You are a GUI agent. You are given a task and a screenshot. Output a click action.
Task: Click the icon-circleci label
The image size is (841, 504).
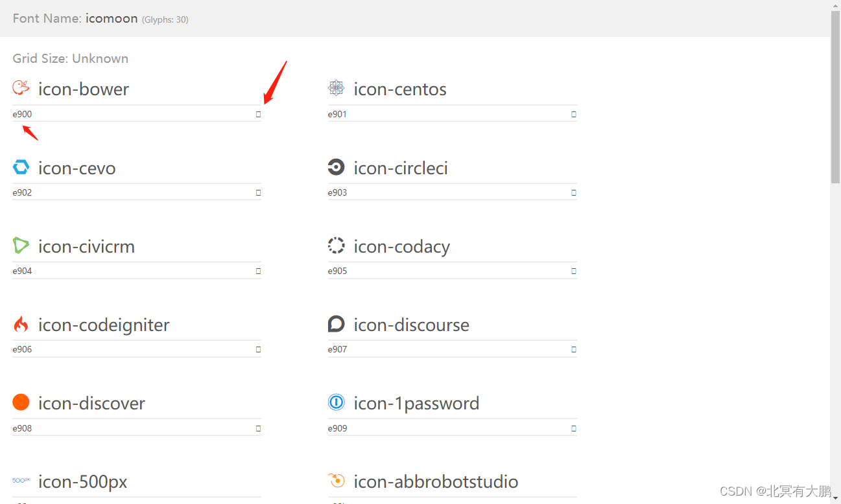pos(401,168)
